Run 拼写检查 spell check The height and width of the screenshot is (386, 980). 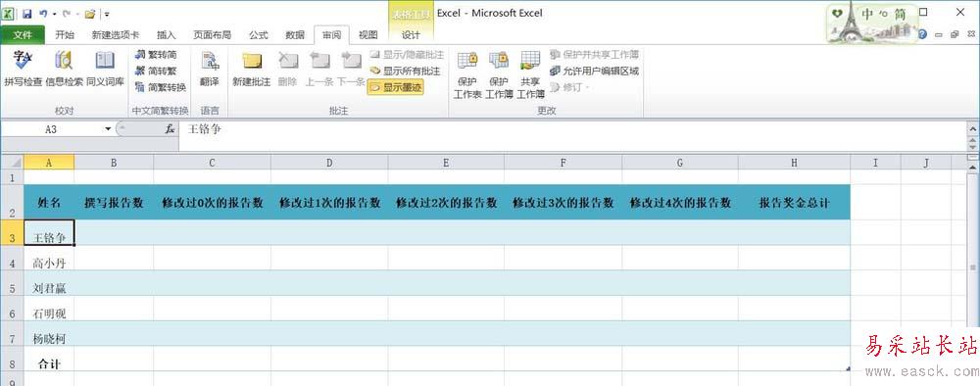24,69
